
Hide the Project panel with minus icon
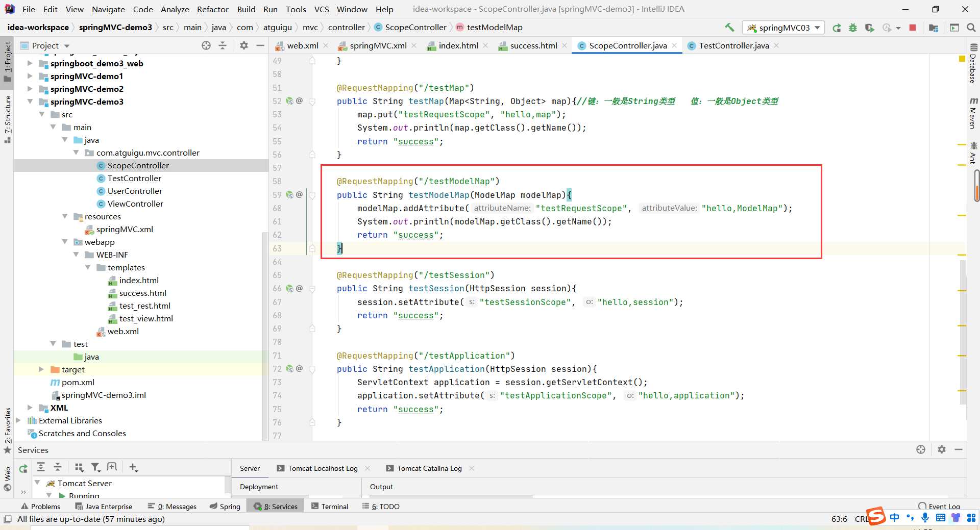tap(260, 45)
